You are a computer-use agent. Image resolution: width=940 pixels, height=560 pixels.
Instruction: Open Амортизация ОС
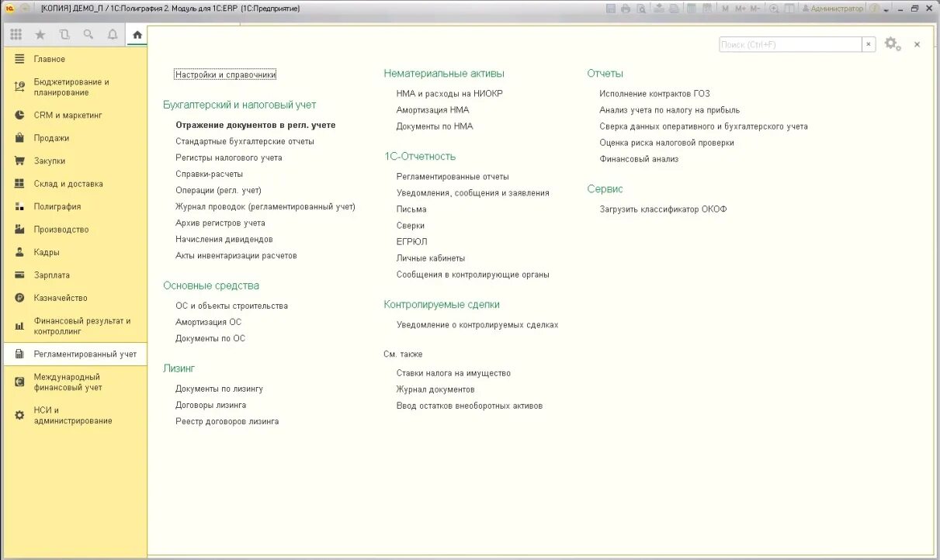coord(208,322)
